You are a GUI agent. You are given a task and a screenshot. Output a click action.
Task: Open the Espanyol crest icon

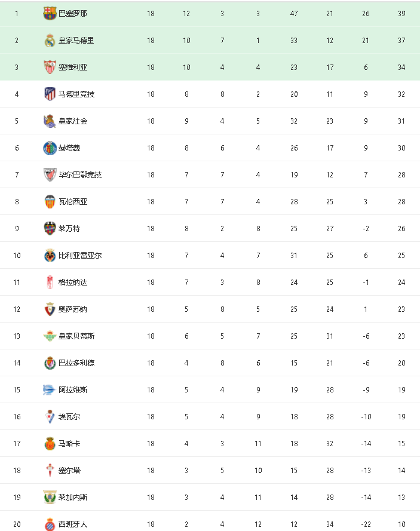50,524
